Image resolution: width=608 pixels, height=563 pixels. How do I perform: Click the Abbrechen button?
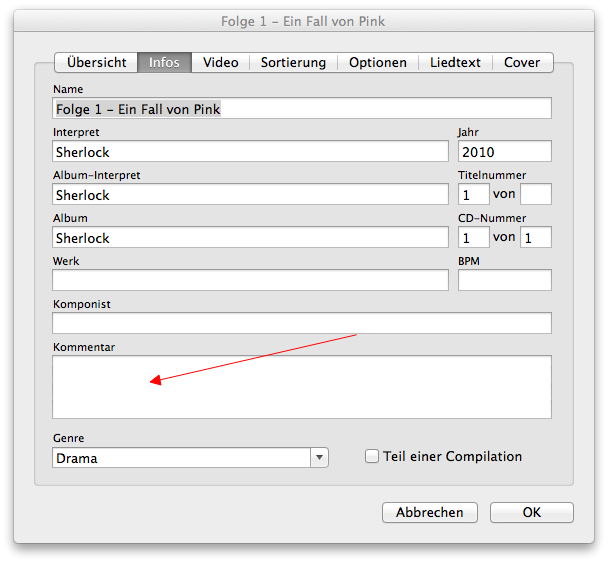pos(430,512)
